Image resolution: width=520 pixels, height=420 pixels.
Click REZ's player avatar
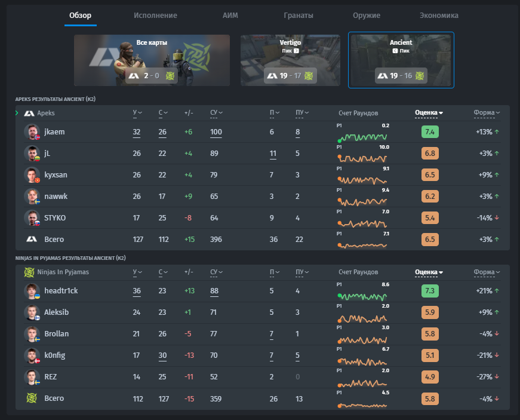(x=32, y=377)
